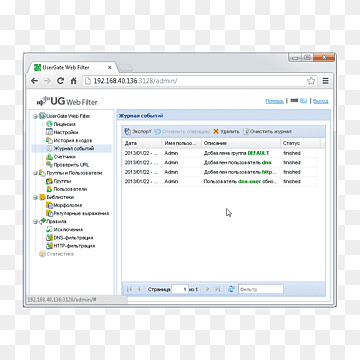Open Регулярные выражения in the sidebar
This screenshot has height=360, width=360.
pyautogui.click(x=81, y=213)
